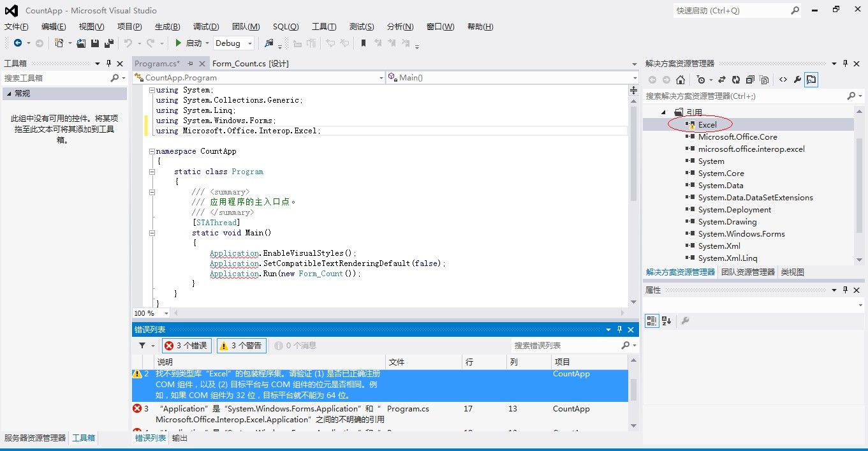Image resolution: width=868 pixels, height=451 pixels.
Task: Toggle the 3 errors filter button
Action: click(186, 345)
